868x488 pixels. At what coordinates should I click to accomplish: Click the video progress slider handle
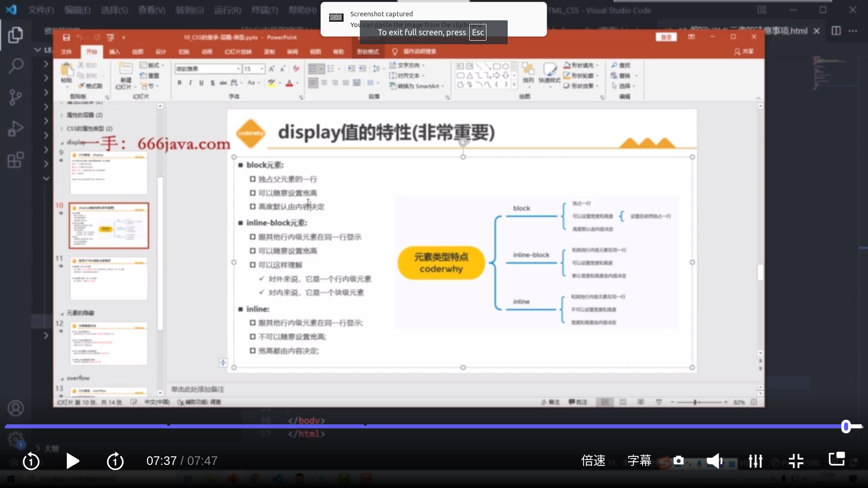[846, 426]
